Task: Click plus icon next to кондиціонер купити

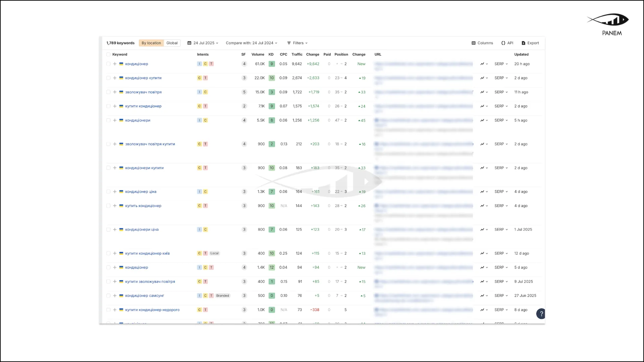Action: point(115,78)
